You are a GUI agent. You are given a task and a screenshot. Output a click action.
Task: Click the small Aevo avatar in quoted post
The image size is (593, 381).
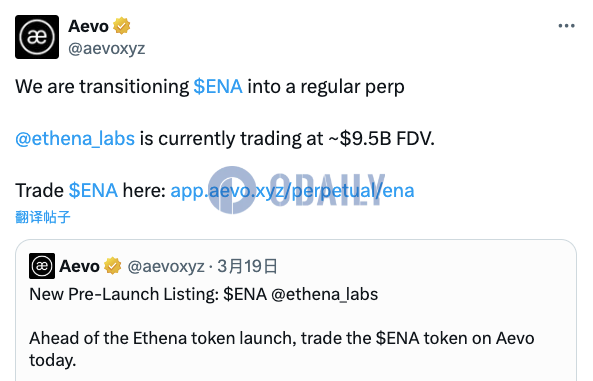pos(42,266)
